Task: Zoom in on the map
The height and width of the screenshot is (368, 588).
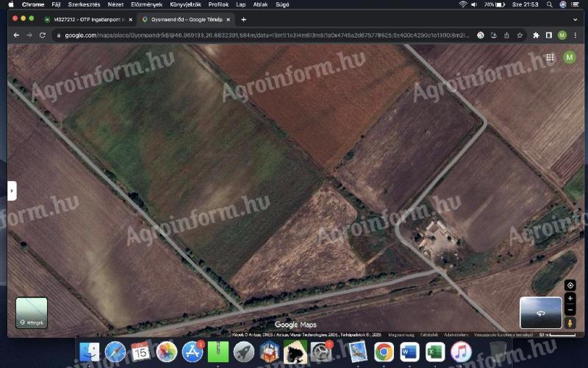Action: click(x=570, y=298)
